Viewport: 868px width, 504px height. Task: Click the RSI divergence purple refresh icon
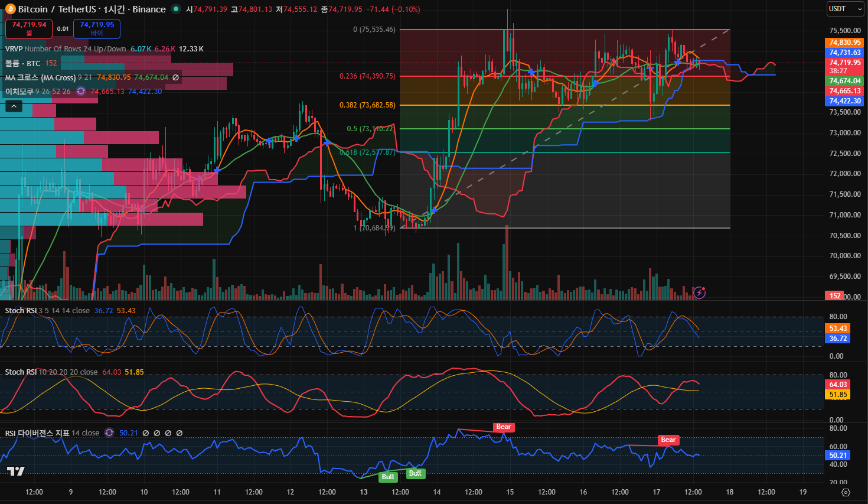109,433
